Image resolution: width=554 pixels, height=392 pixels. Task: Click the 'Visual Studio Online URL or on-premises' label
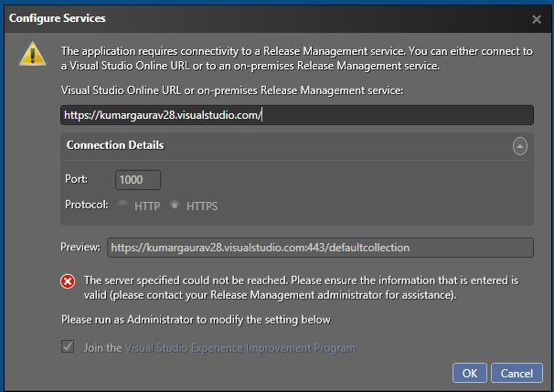232,90
